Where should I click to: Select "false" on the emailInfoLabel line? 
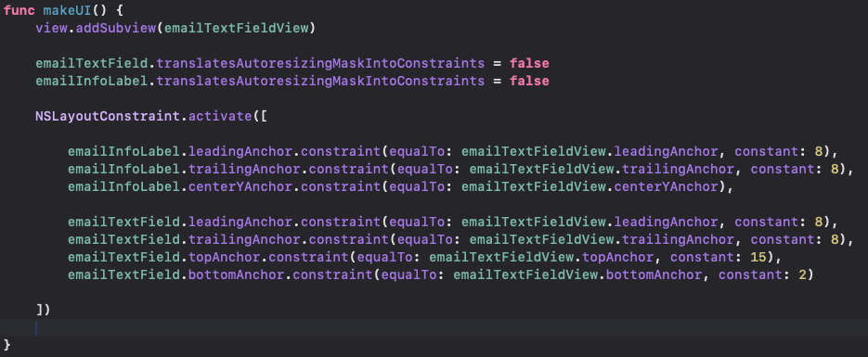click(529, 81)
